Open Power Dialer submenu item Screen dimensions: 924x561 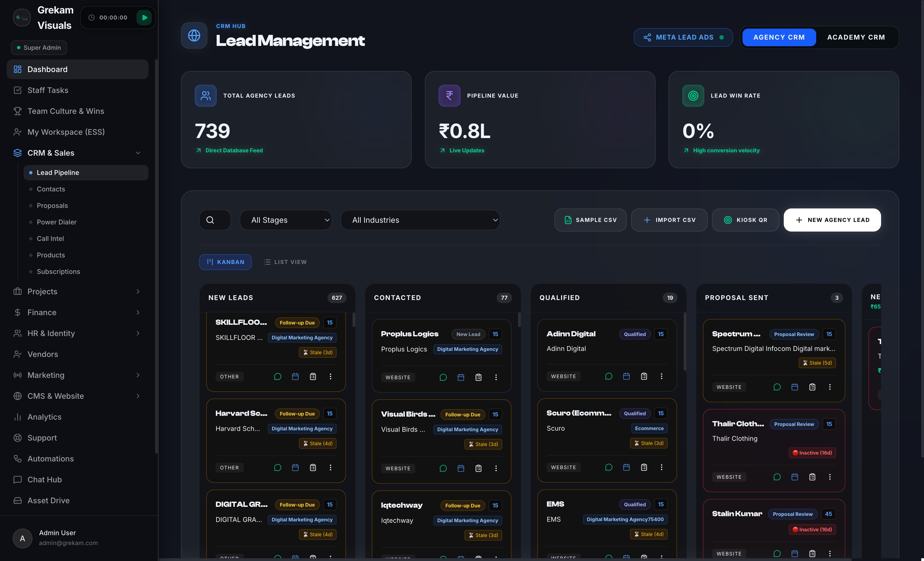pyautogui.click(x=86, y=222)
